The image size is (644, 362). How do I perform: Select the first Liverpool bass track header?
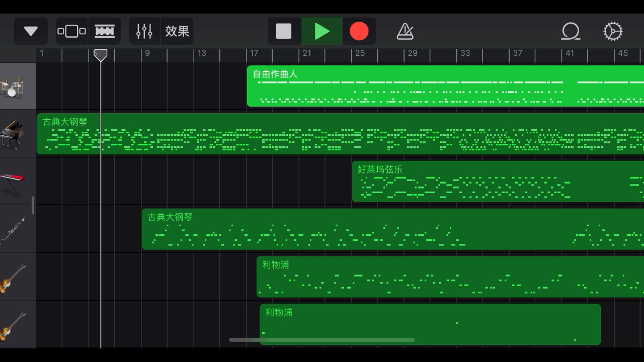click(18, 277)
